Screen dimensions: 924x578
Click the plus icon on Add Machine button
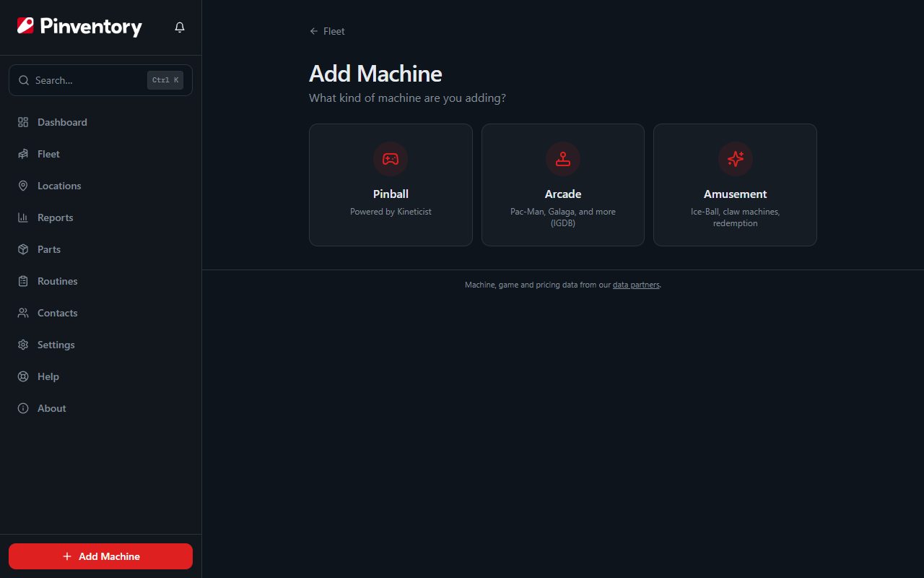pyautogui.click(x=67, y=556)
